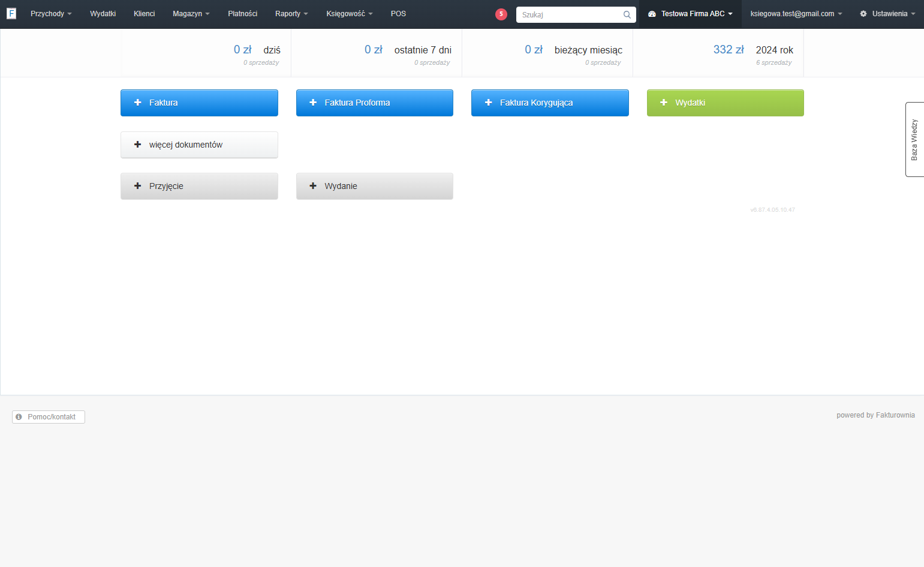
Task: Click the Fakturownia link in footer
Action: (895, 415)
